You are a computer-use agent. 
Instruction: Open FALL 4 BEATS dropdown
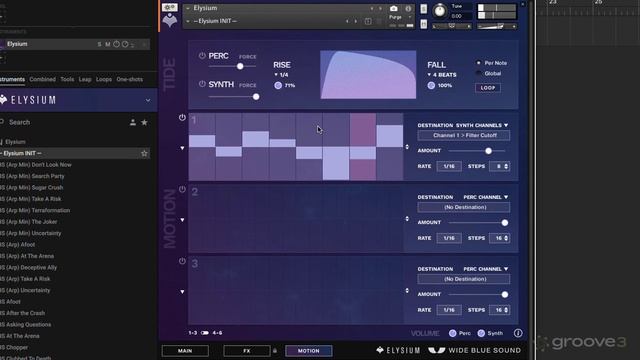click(442, 75)
